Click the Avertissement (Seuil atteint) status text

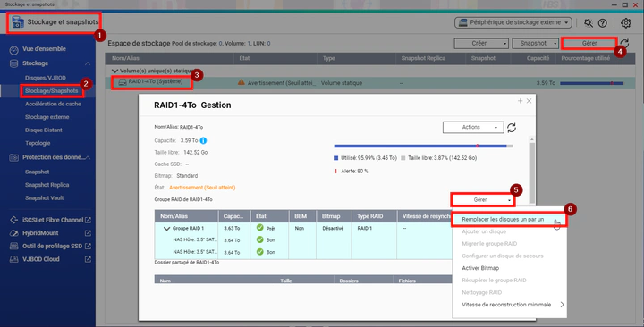click(202, 188)
